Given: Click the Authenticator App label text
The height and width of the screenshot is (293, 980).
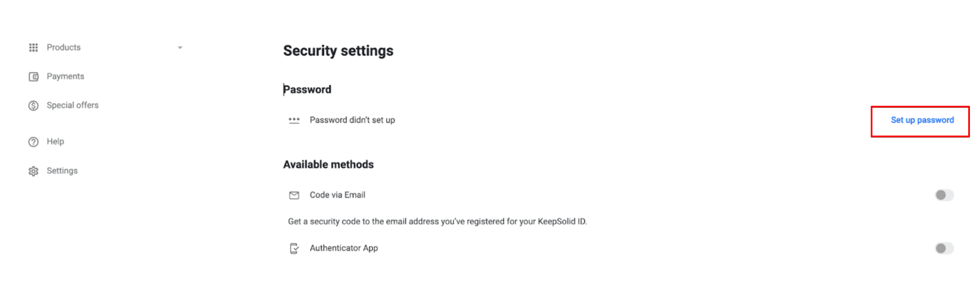Looking at the screenshot, I should [x=343, y=248].
